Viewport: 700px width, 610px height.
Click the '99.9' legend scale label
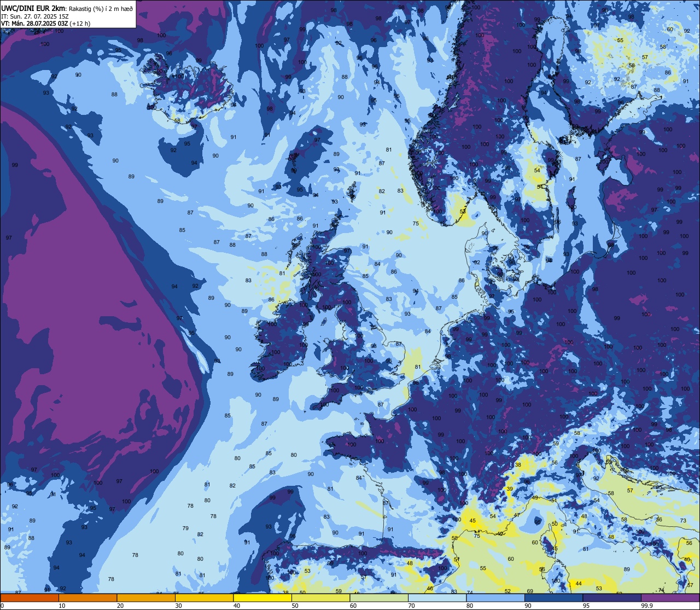click(x=647, y=606)
